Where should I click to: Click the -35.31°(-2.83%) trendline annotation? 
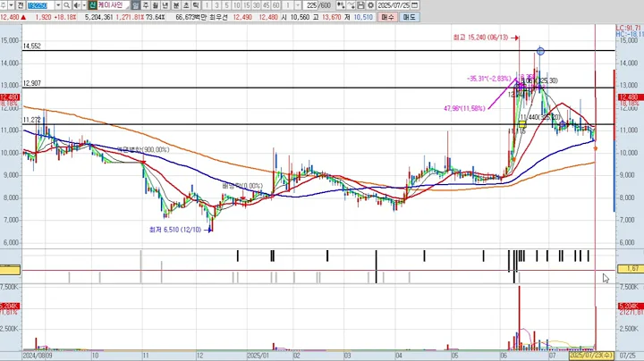click(489, 79)
